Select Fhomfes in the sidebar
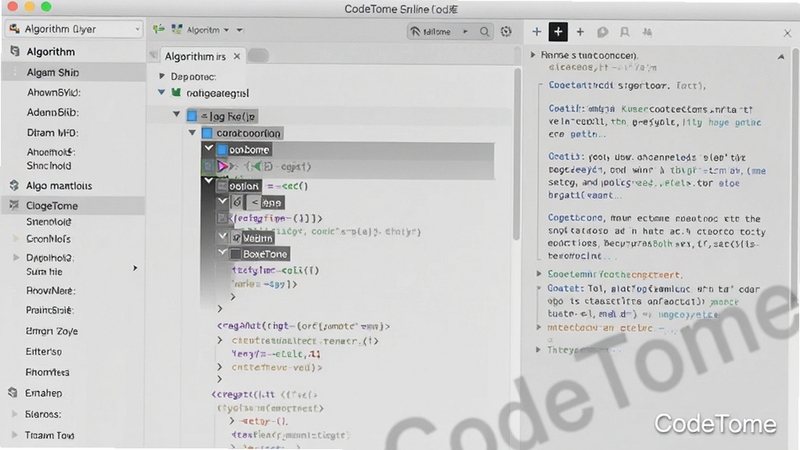This screenshot has height=450, width=800. coord(47,372)
